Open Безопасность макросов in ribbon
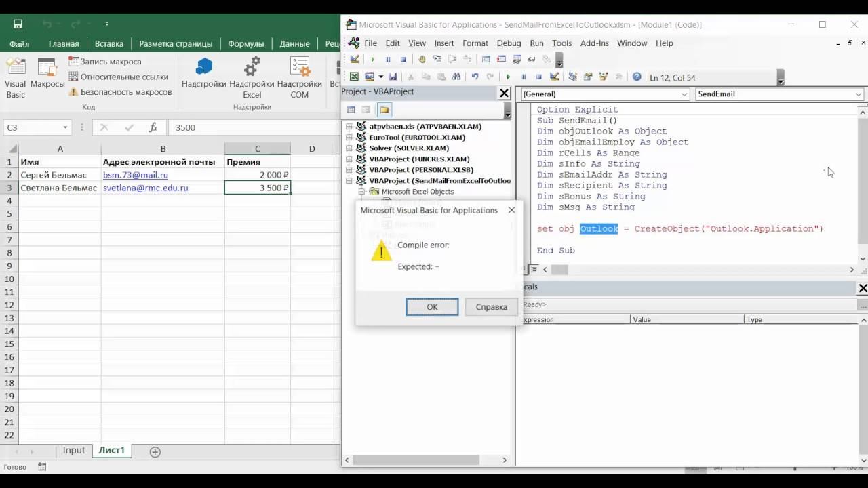The image size is (868, 488). (x=120, y=92)
